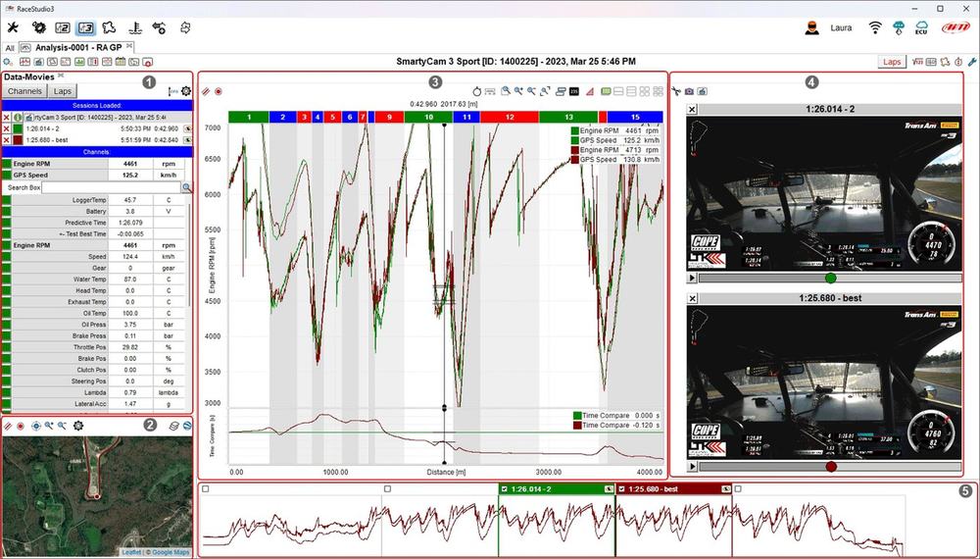Viewport: 980px width, 559px height.
Task: Open custom sensors icon with plus
Action: tap(160, 27)
